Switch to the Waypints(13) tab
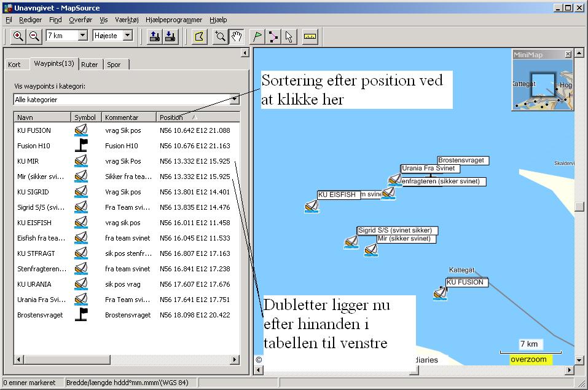588x390 pixels. pyautogui.click(x=54, y=63)
